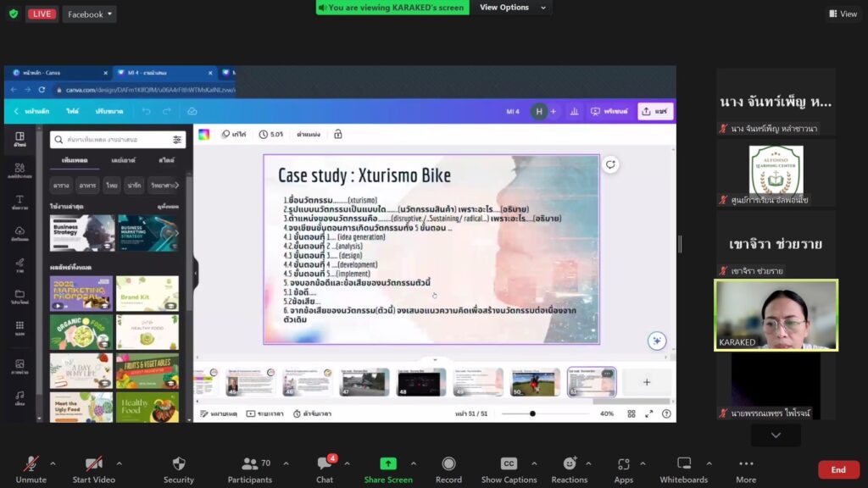Toggle camera with Start Video
Screen dimensions: 868x488
(x=93, y=464)
